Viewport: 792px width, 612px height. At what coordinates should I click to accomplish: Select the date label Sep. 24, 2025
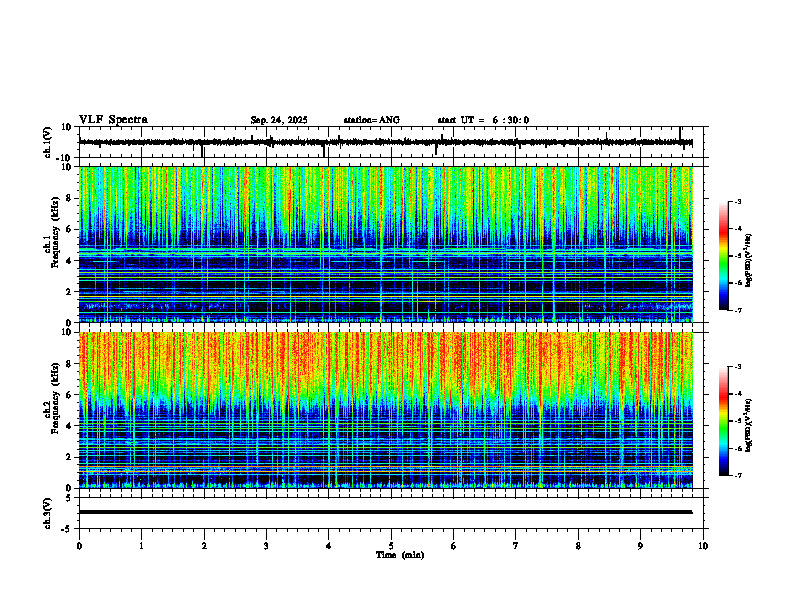pos(279,120)
